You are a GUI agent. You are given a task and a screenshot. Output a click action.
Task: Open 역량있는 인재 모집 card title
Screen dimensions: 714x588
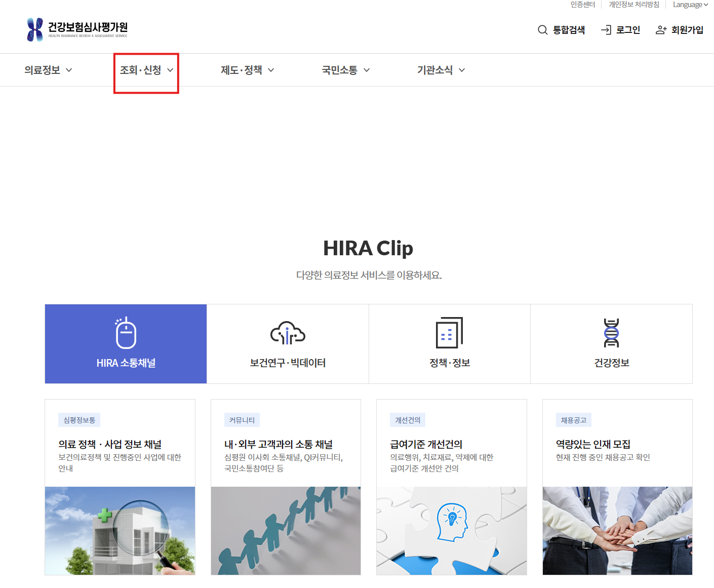593,444
